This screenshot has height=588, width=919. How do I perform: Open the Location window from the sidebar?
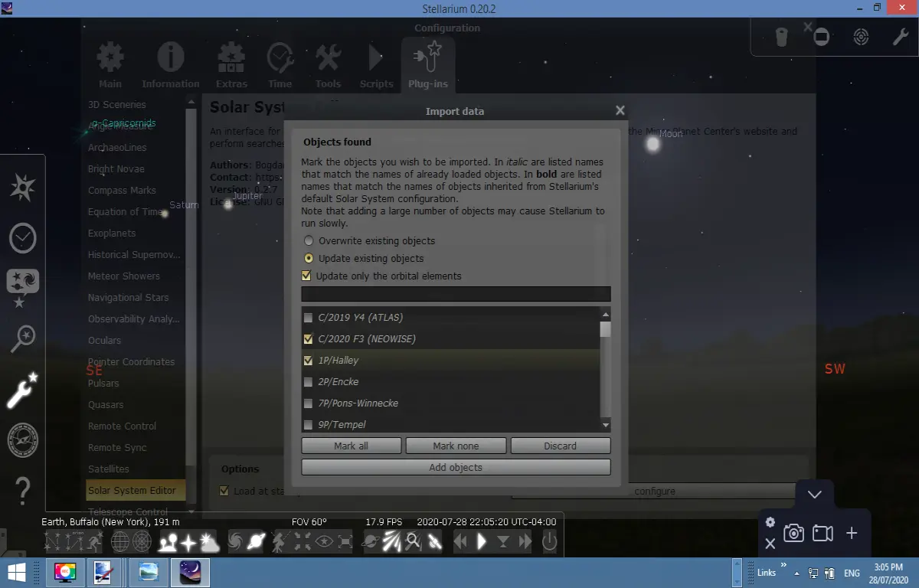23,188
